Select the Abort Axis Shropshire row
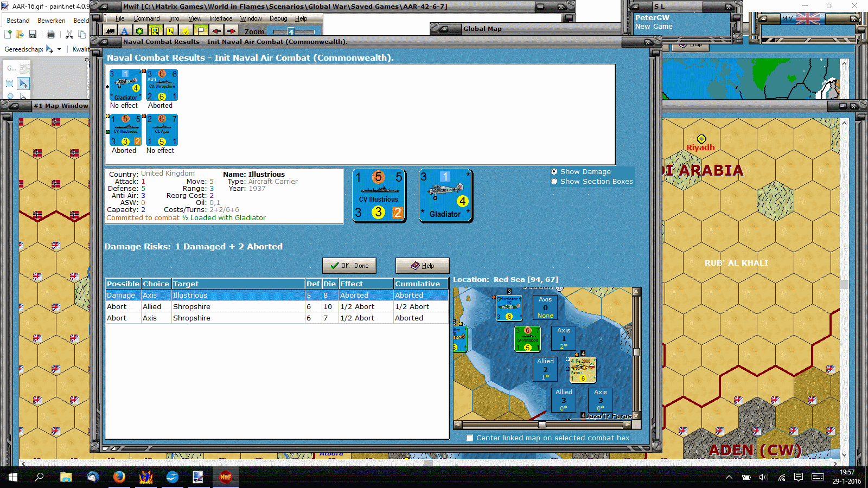The height and width of the screenshot is (488, 868). (x=277, y=318)
